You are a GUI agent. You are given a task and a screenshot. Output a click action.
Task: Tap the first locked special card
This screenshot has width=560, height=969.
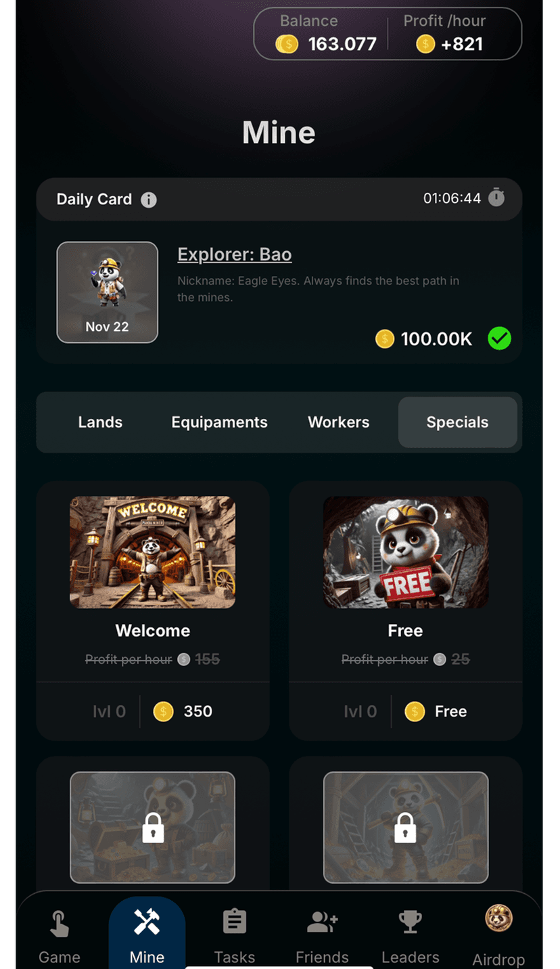click(x=153, y=828)
